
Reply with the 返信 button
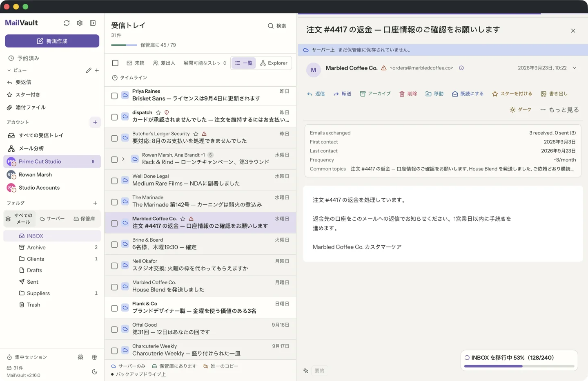click(x=316, y=94)
